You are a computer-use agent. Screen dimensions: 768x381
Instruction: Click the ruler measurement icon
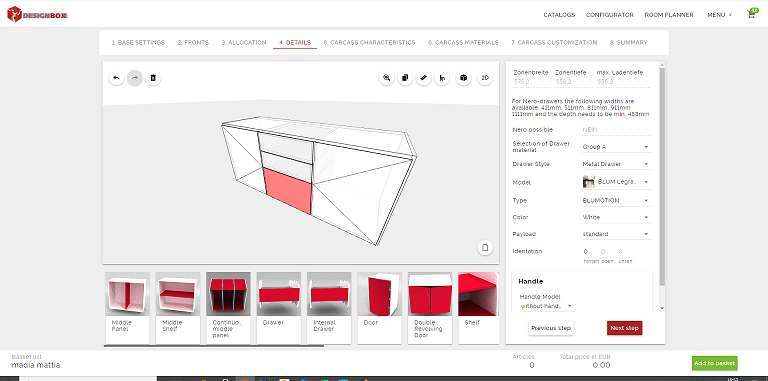click(424, 78)
